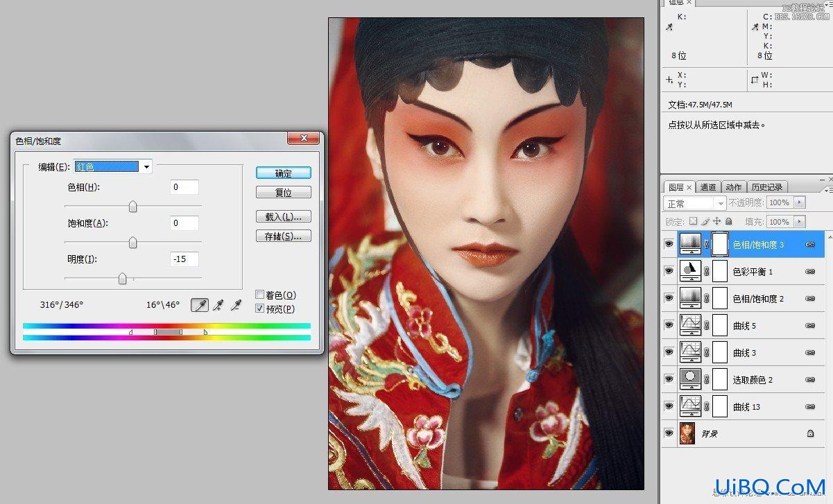The height and width of the screenshot is (504, 833).
Task: Click the 载入(L)... button
Action: (283, 217)
